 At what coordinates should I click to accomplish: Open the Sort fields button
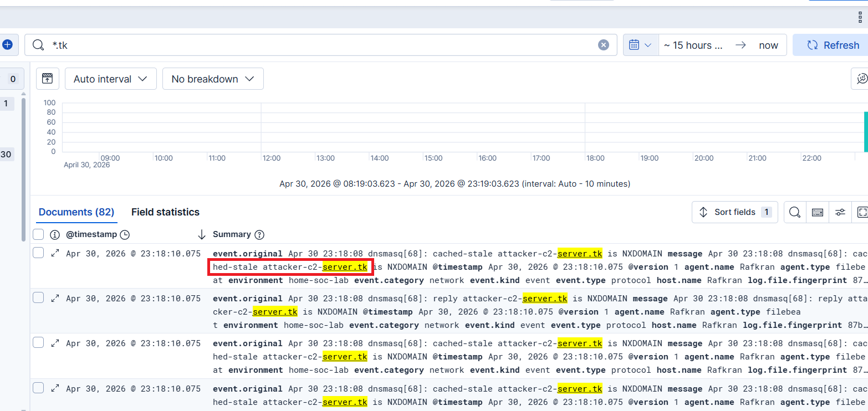pos(735,212)
